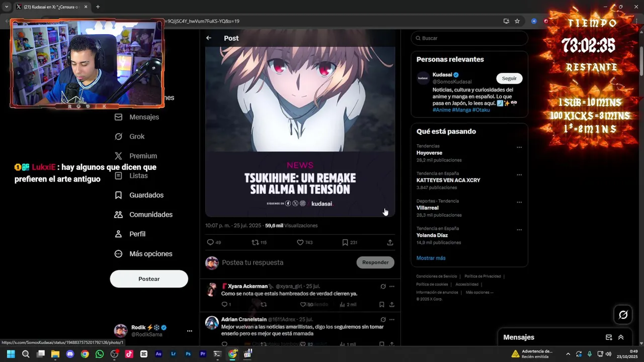Open more options for KATTEYES trend
Screen dimensions: 644x362
click(x=519, y=175)
